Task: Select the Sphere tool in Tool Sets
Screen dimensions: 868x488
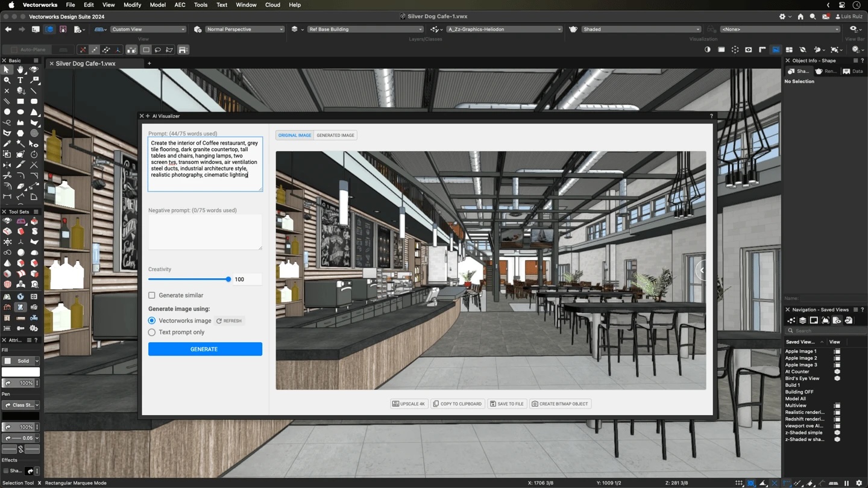Action: click(x=19, y=252)
